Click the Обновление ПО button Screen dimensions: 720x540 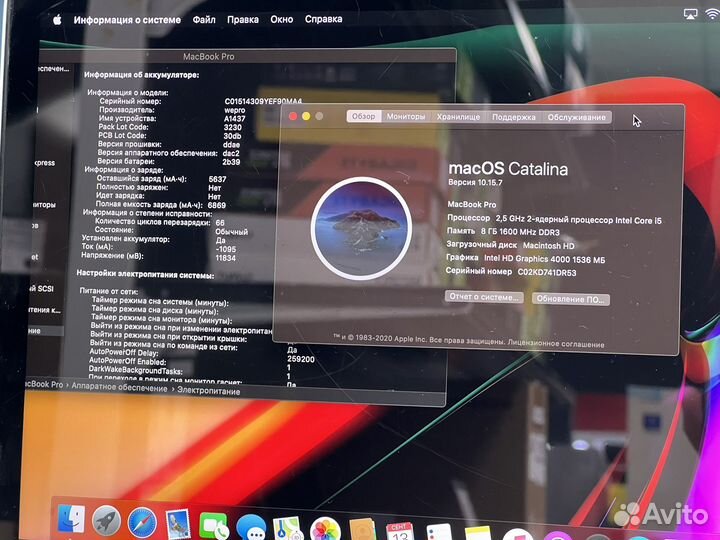point(570,299)
